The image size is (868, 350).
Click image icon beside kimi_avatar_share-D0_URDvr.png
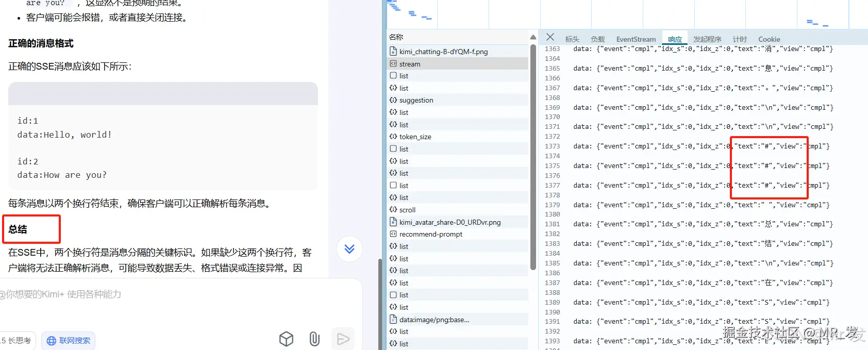click(393, 222)
